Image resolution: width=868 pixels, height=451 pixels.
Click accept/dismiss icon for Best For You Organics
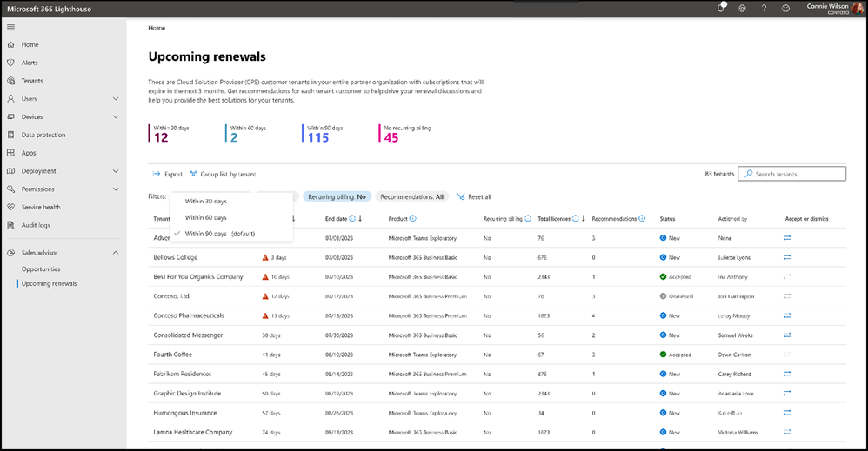click(x=787, y=276)
